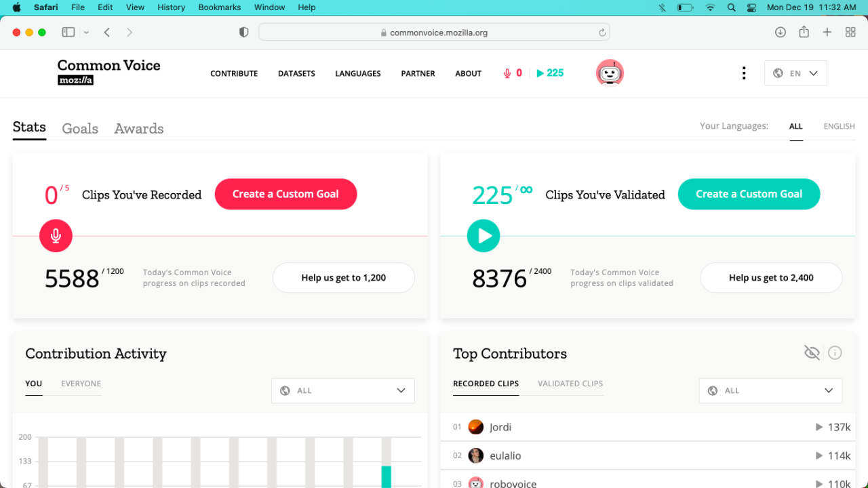Screen dimensions: 868x488
Task: Open the Safari History menu
Action: [x=171, y=7]
